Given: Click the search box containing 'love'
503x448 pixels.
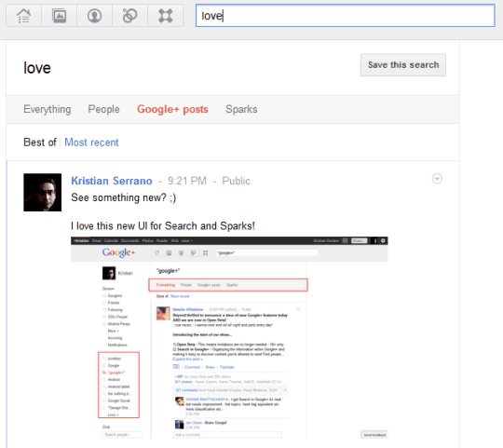Looking at the screenshot, I should pos(346,16).
